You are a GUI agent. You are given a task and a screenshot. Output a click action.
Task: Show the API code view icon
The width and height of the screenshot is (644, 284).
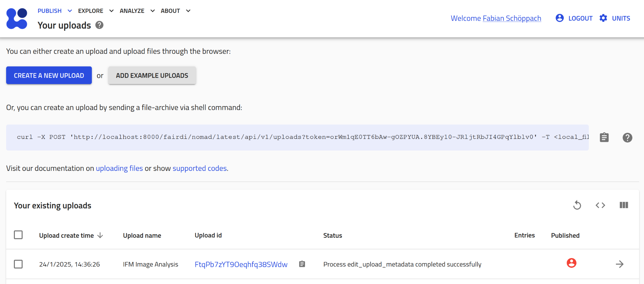coord(600,205)
